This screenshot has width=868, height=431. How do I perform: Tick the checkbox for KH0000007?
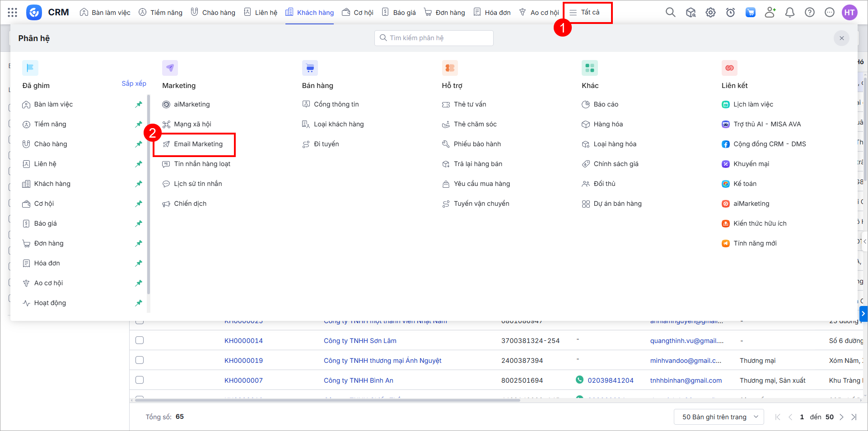point(140,380)
